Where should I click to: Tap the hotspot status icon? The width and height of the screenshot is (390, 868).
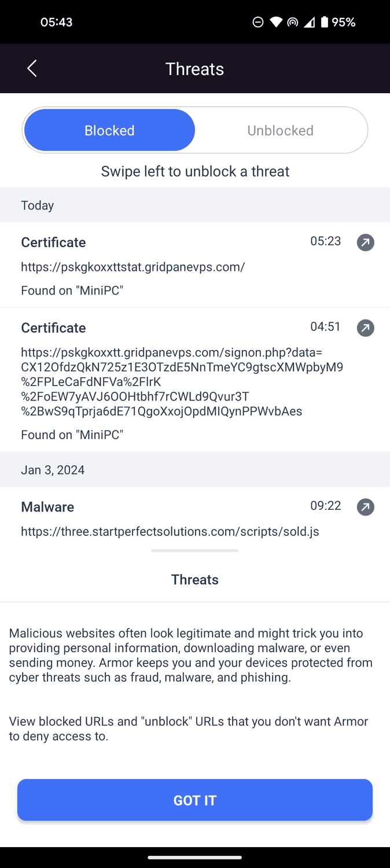click(x=293, y=23)
